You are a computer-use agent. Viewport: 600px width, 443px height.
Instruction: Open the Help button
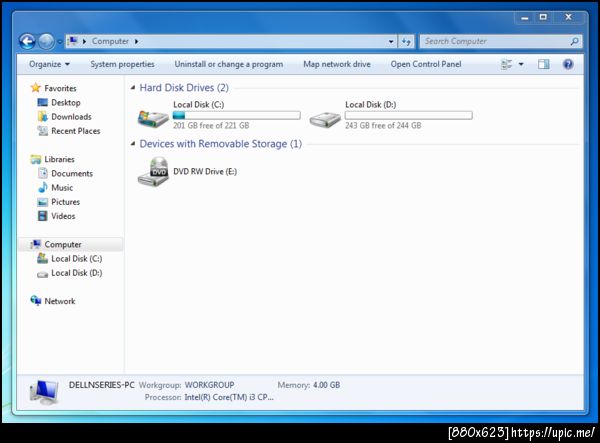(x=568, y=64)
